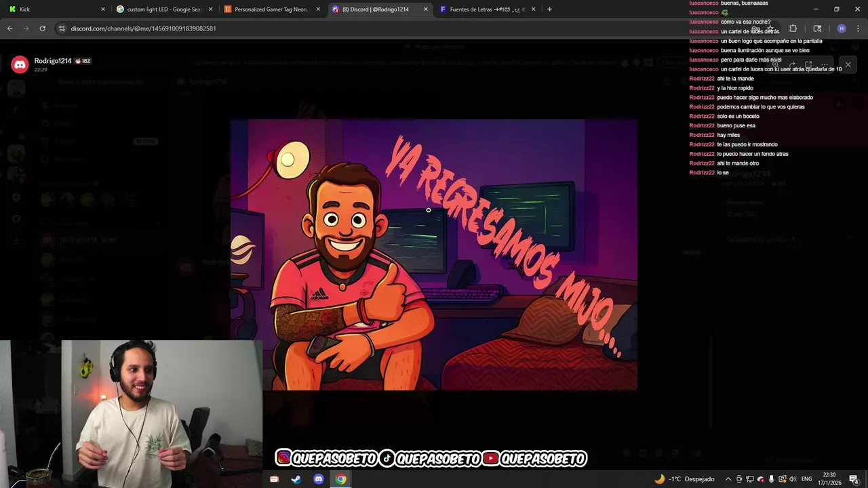Click the zoom icon in image viewer toolbar
Screen dimensions: 868x488
775,64
